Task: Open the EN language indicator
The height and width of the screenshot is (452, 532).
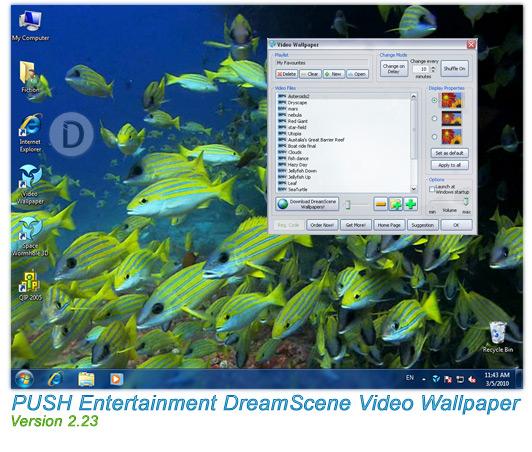Action: pyautogui.click(x=410, y=377)
